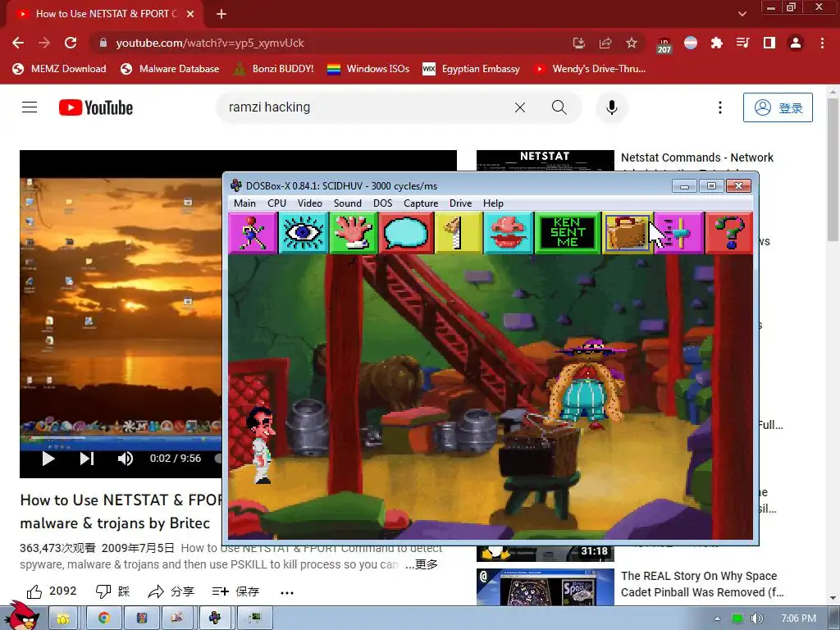This screenshot has height=630, width=840.
Task: Select the Zipper icon in game bar
Action: 458,232
